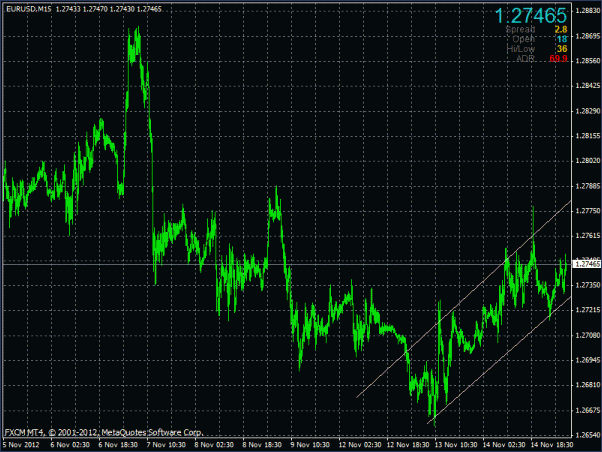The image size is (602, 452).
Task: Select the Open value 18
Action: pyautogui.click(x=562, y=39)
